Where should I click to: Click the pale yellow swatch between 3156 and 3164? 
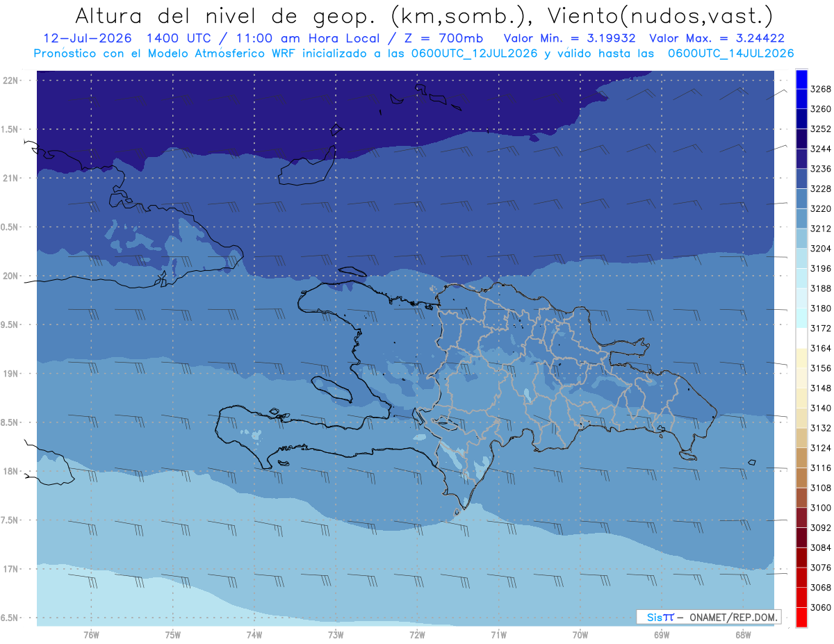(801, 358)
